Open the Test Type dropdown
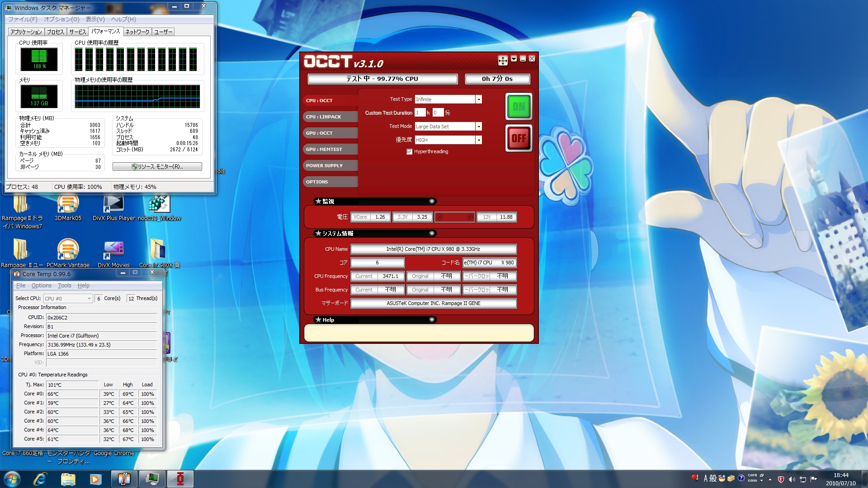 [x=478, y=99]
